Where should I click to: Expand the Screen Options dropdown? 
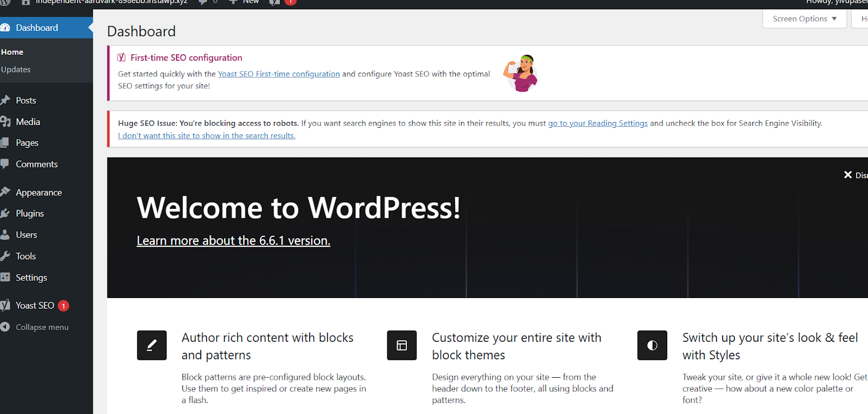[805, 19]
